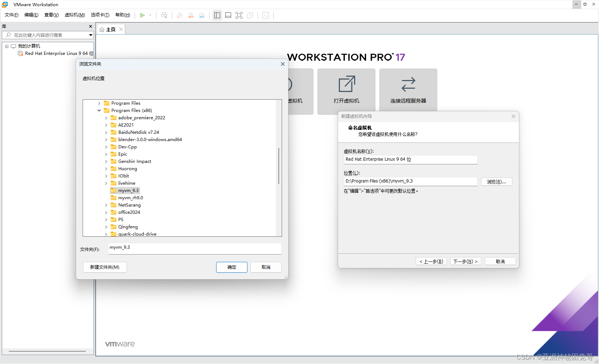Click the revert to snapshot icon
Screen dimensions: 599x364
tap(191, 15)
